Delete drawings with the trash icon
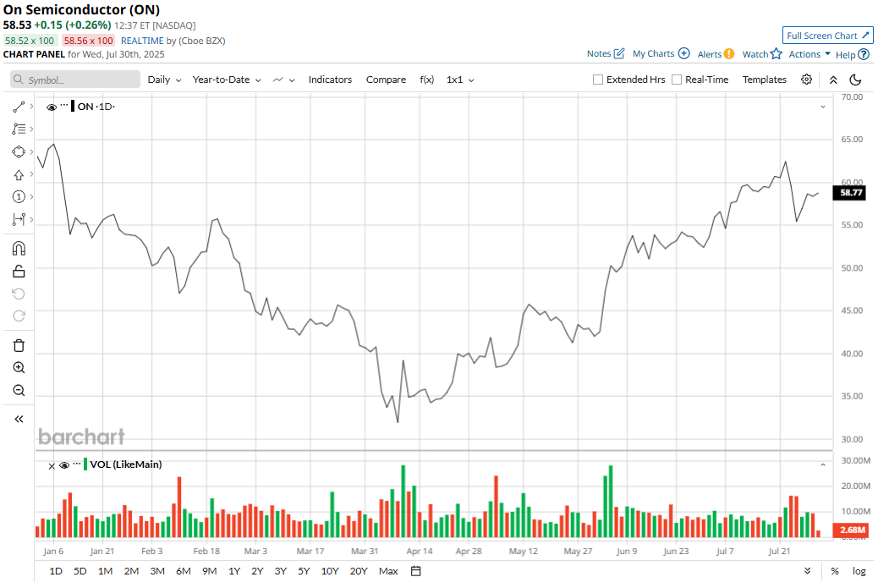The image size is (889, 588). [x=19, y=345]
